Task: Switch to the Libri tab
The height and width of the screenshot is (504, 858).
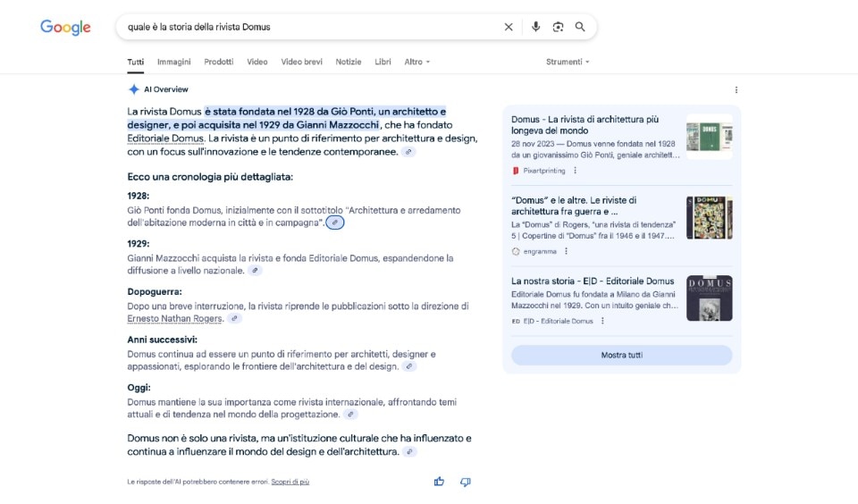Action: coord(383,62)
